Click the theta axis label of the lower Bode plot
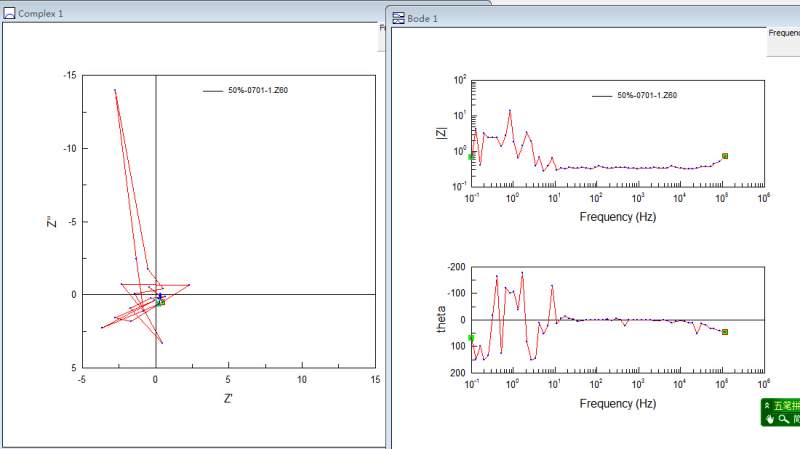 [x=441, y=319]
